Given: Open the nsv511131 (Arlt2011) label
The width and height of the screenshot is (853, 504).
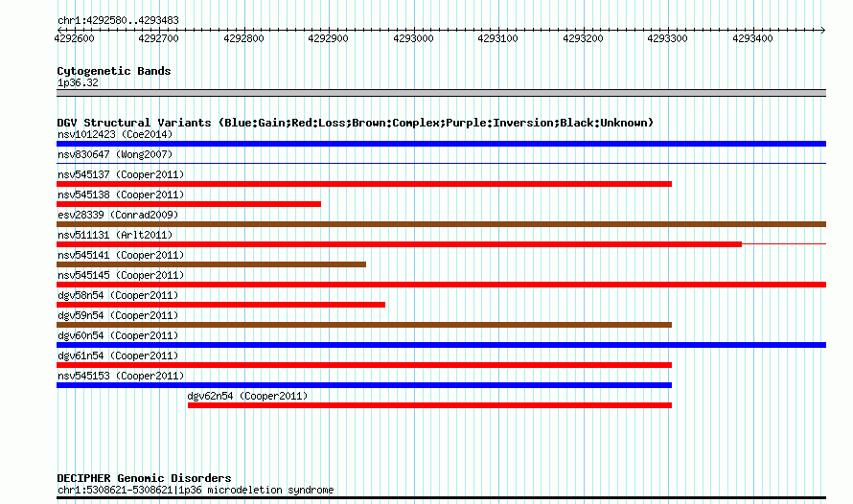Looking at the screenshot, I should (115, 235).
